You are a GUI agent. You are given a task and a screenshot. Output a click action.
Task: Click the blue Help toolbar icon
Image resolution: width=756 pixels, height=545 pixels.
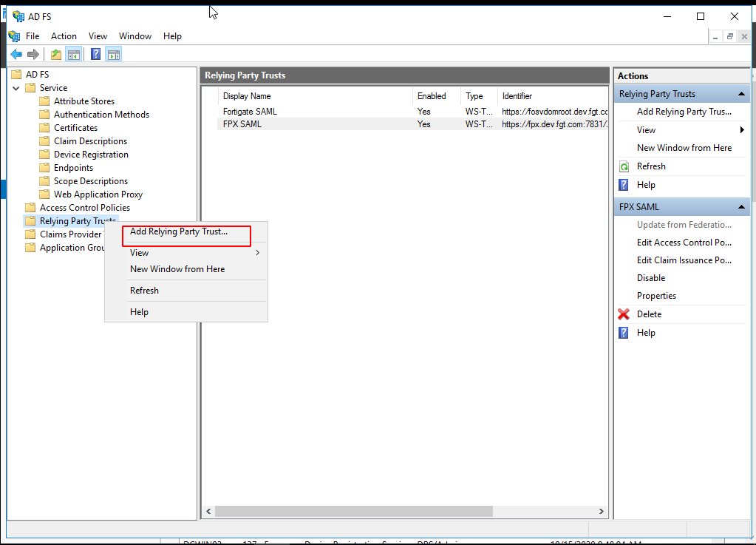click(95, 54)
